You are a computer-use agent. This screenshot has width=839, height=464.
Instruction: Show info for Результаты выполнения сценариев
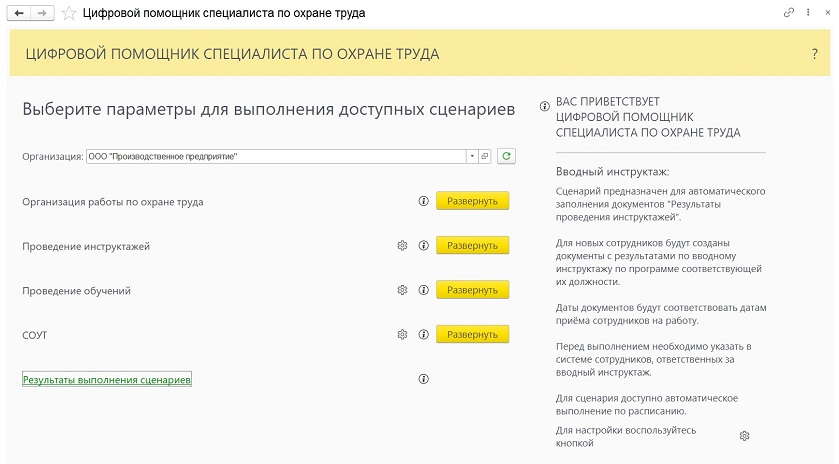point(423,379)
